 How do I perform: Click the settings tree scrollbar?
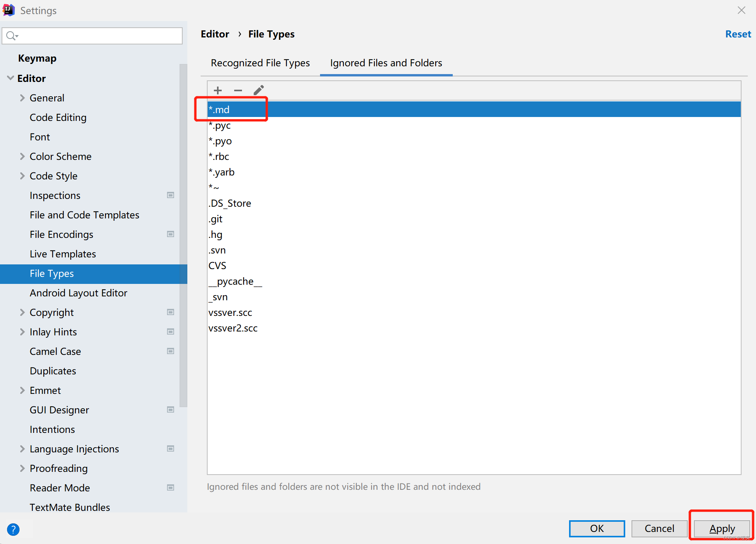tap(183, 235)
